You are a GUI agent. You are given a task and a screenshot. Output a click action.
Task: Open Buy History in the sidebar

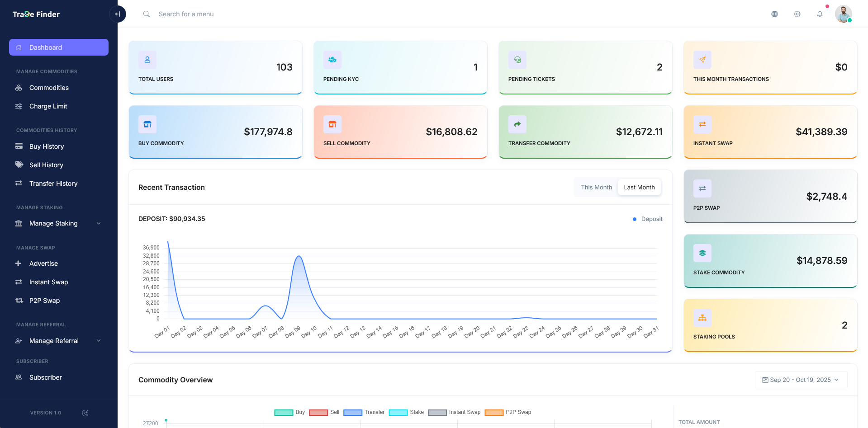(x=47, y=146)
